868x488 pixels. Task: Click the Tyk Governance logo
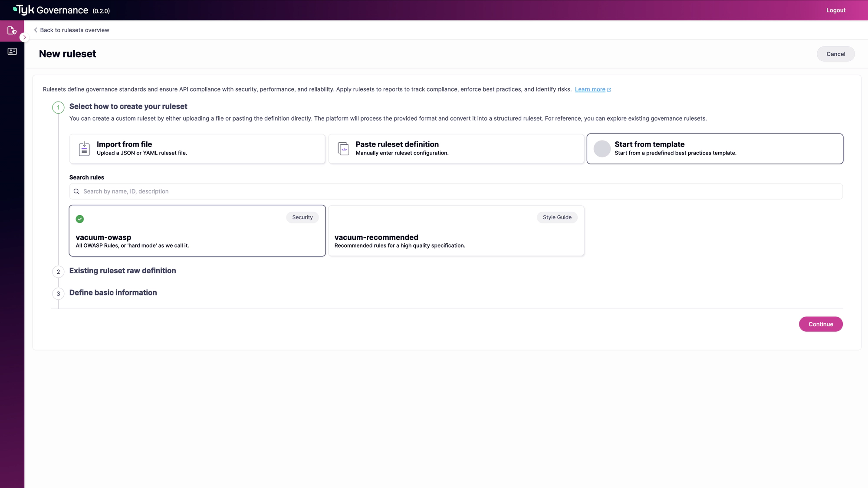51,10
